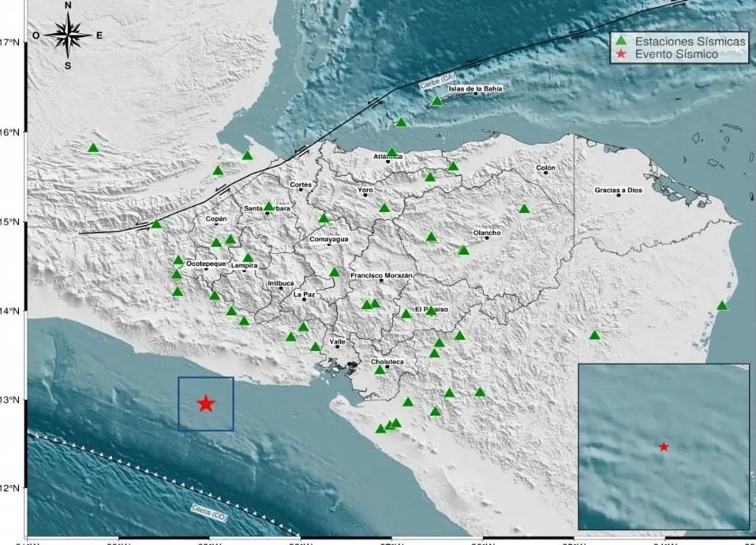This screenshot has width=756, height=545.
Task: Click the Evento Sísmico legend label
Action: click(676, 54)
